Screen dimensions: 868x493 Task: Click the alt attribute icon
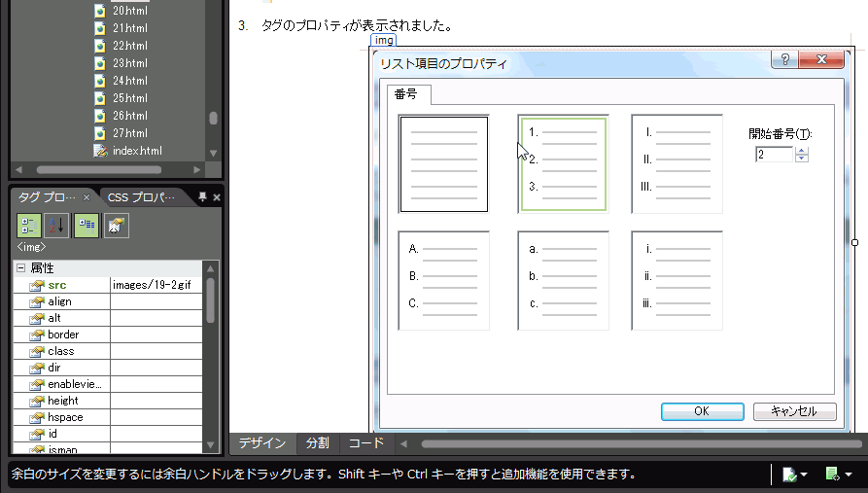(37, 319)
